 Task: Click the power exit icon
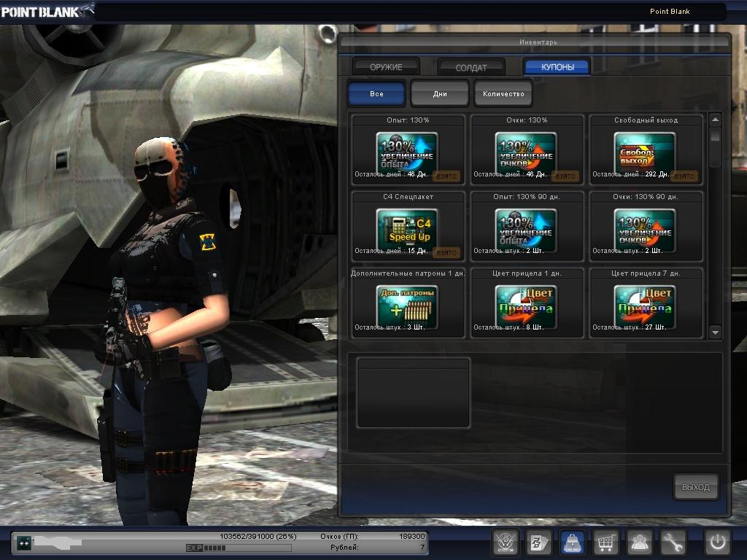(x=717, y=542)
